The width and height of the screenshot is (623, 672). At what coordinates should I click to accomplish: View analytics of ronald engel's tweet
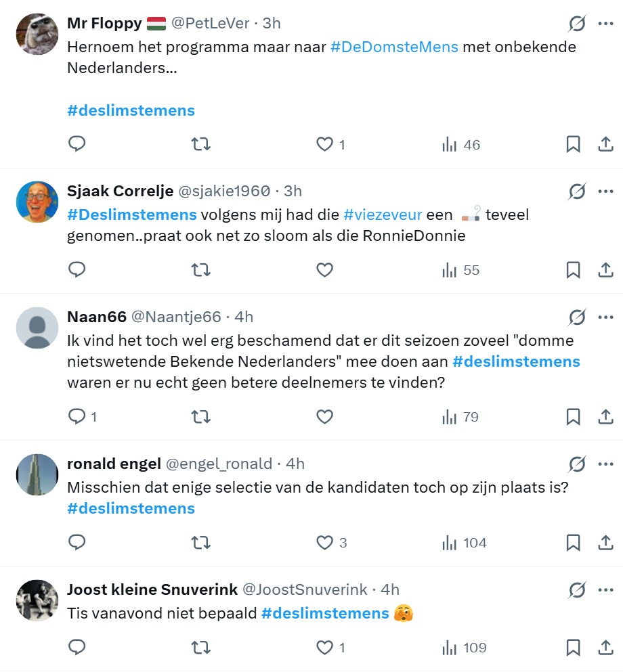click(464, 543)
